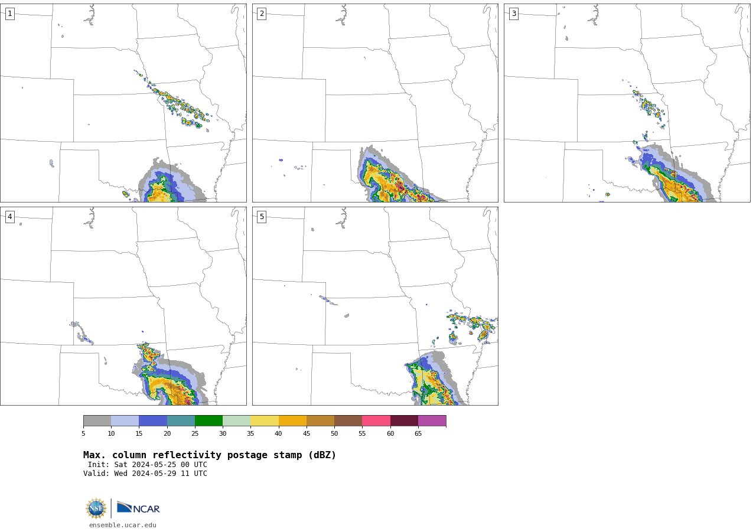Image resolution: width=756 pixels, height=532 pixels.
Task: Select the teal 20-25 dBZ swatch
Action: click(181, 420)
